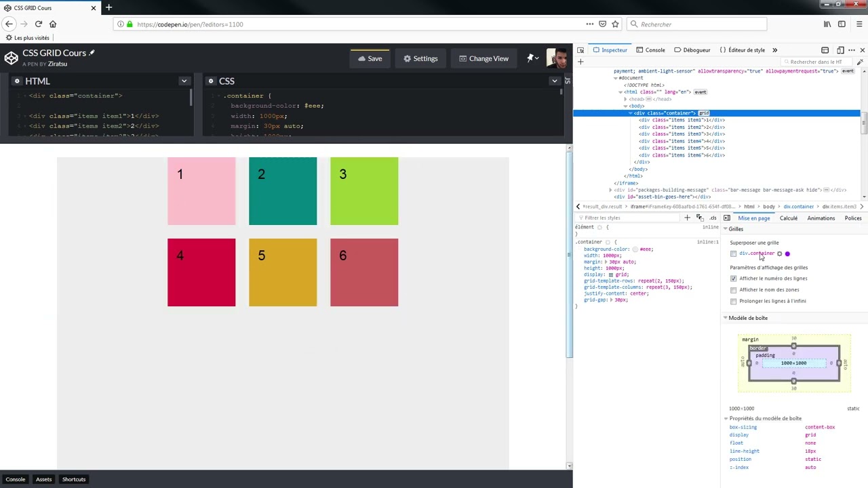Expand the grid-gap shorthand property
Viewport: 868px width, 488px height.
coord(612,300)
